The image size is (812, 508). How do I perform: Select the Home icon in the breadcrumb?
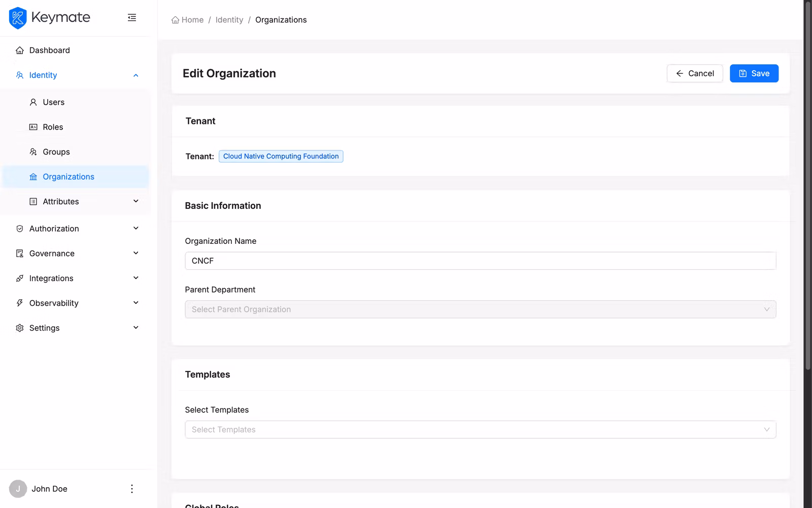click(174, 19)
